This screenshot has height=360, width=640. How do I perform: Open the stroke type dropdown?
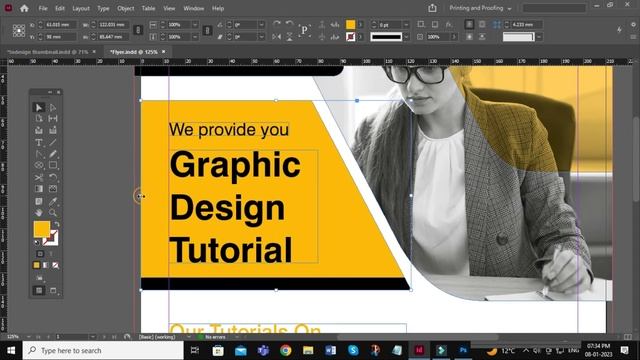(x=406, y=37)
